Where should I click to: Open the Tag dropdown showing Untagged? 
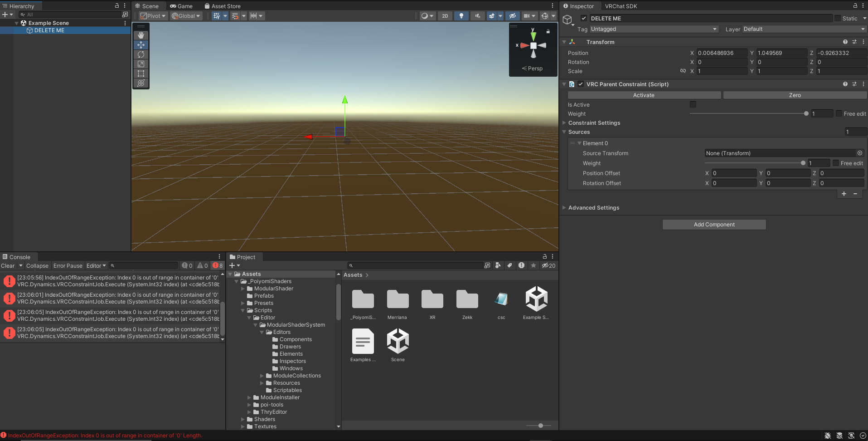pyautogui.click(x=654, y=29)
